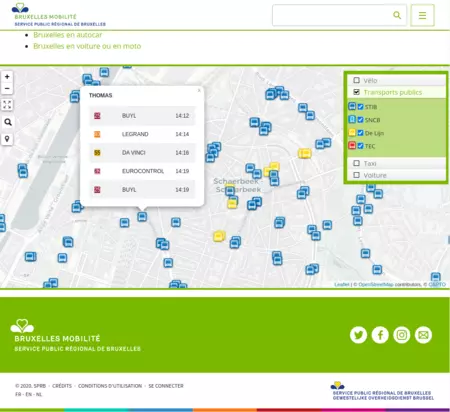The image size is (450, 412).
Task: Click the De Lijn yellow legend icon
Action: point(352,132)
